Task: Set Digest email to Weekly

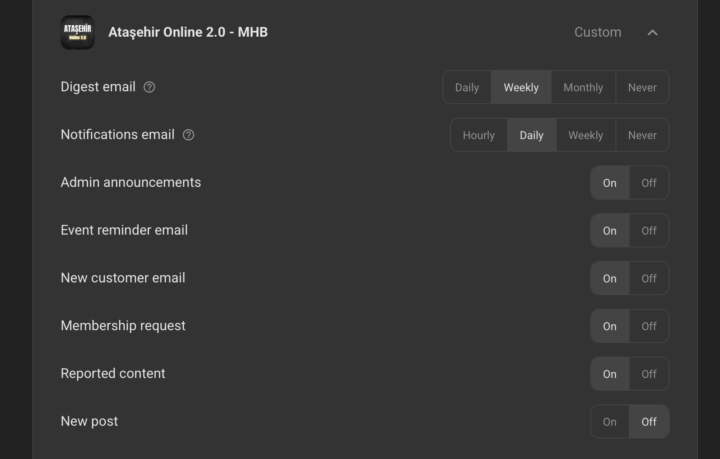Action: (x=521, y=87)
